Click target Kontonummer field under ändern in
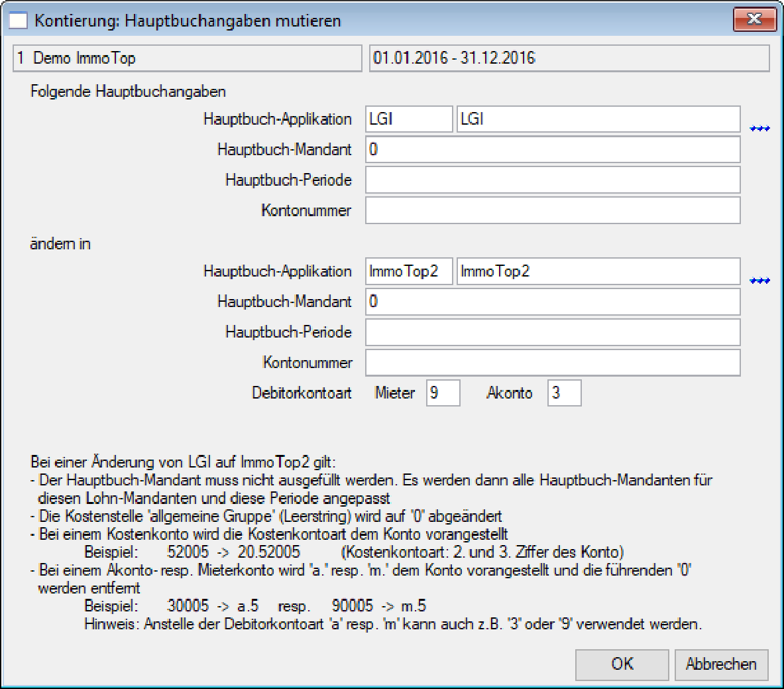Screen dimensions: 784x689 [x=553, y=362]
